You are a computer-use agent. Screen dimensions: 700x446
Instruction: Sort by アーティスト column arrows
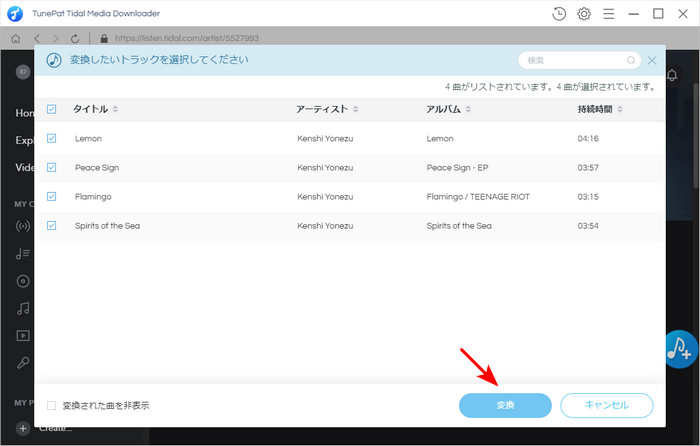(x=355, y=109)
